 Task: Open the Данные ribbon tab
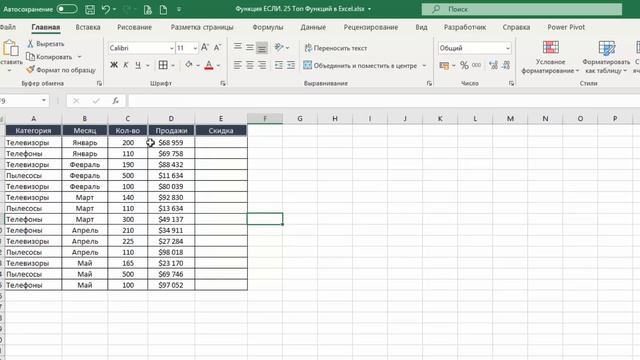[313, 27]
